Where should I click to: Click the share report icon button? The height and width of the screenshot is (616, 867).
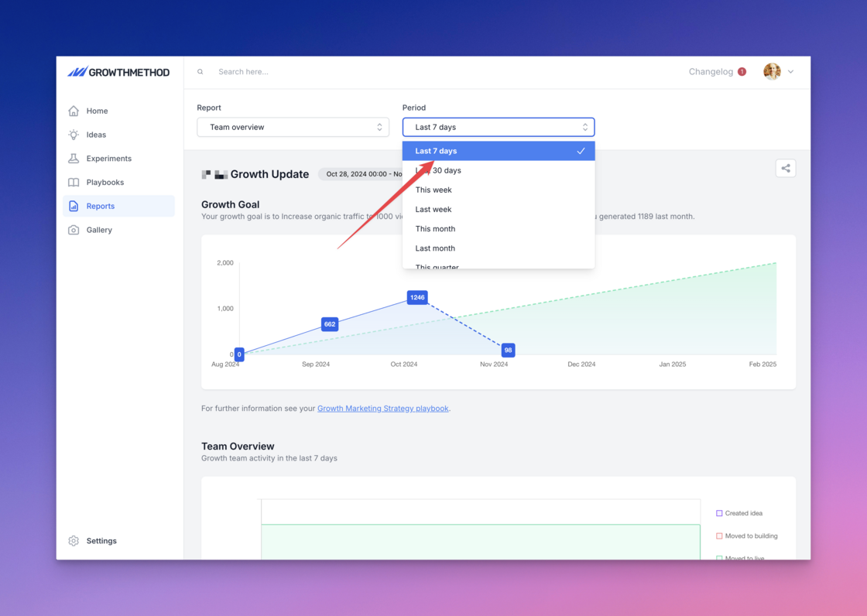(x=785, y=168)
